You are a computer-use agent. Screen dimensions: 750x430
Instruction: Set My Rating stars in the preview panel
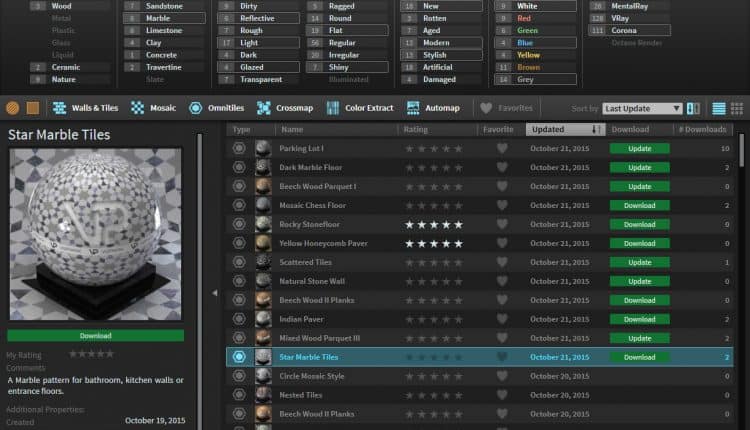(x=88, y=354)
